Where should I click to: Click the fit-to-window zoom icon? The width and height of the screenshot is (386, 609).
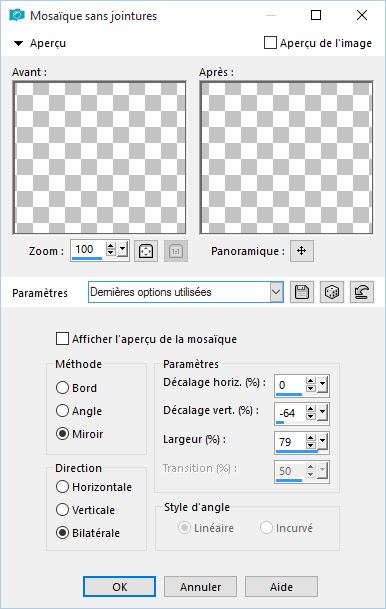[x=146, y=251]
